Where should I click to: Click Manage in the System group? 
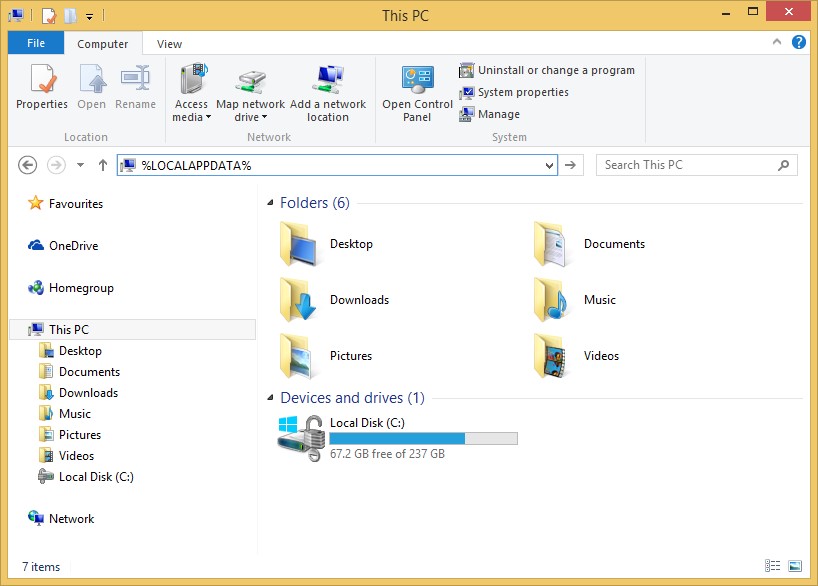489,114
